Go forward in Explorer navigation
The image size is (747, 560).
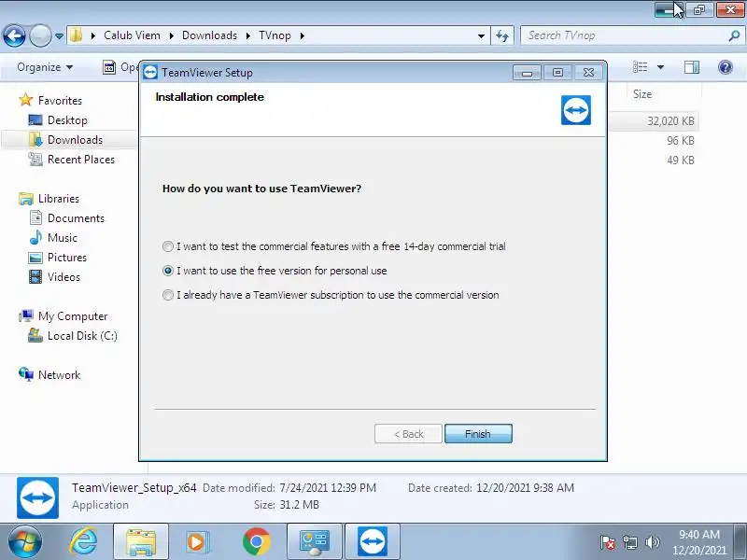(x=40, y=35)
